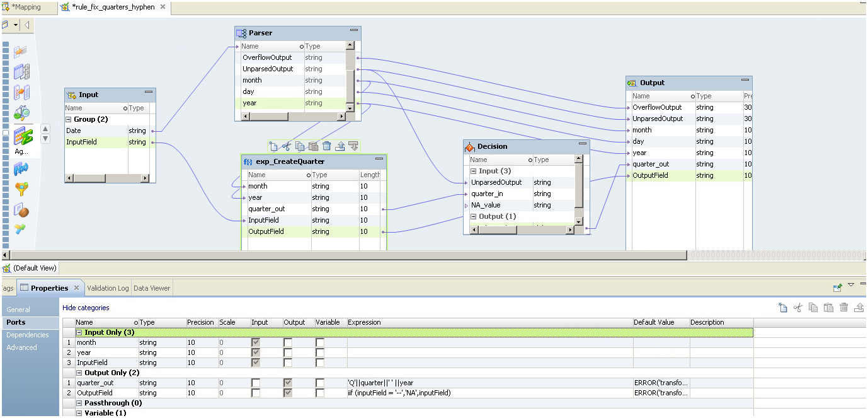Click the pin icon in the Properties panel
Screen dimensions: 868x418
837,287
